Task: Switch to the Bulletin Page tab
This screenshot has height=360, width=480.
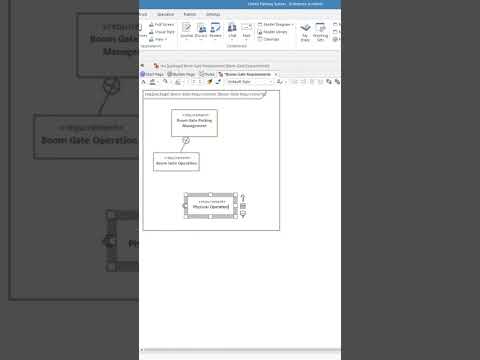Action: click(x=181, y=74)
